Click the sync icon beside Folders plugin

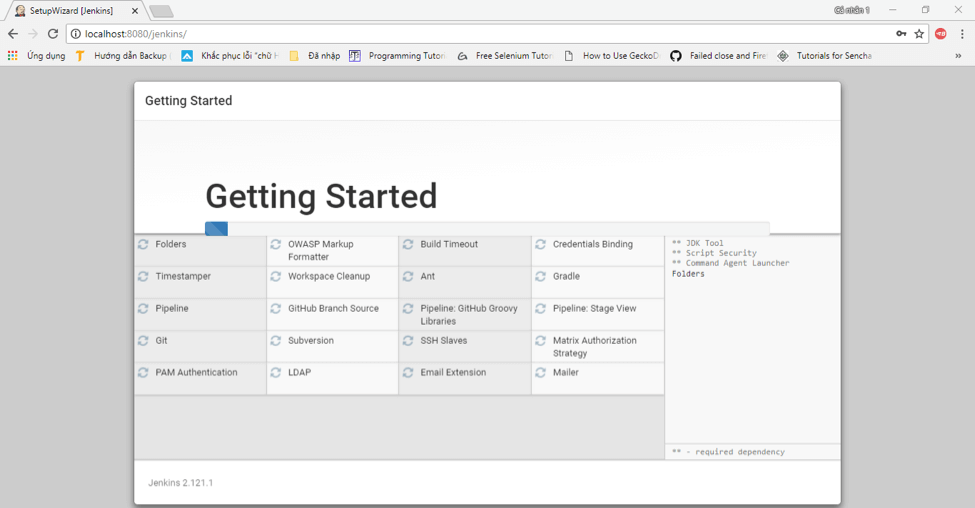(x=143, y=245)
